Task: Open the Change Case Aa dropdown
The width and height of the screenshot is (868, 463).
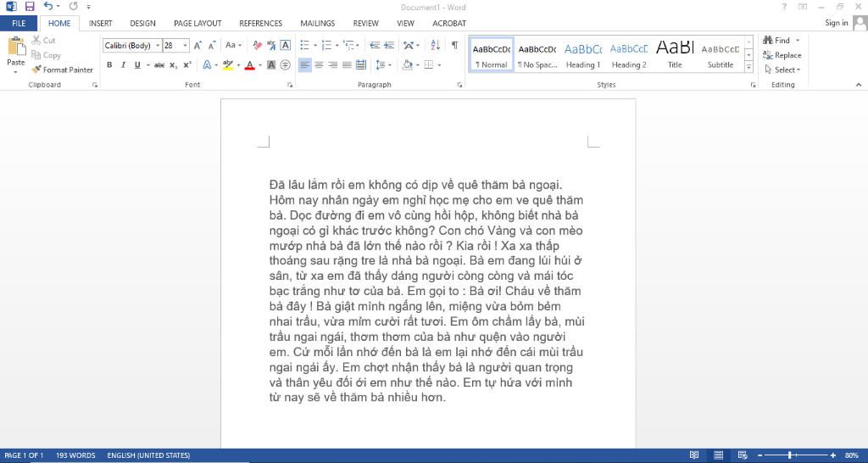Action: click(x=233, y=46)
